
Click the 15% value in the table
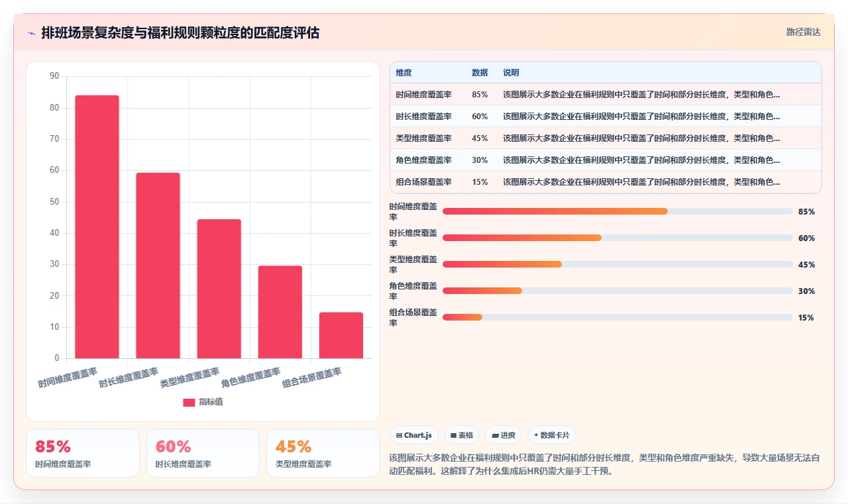pos(480,181)
